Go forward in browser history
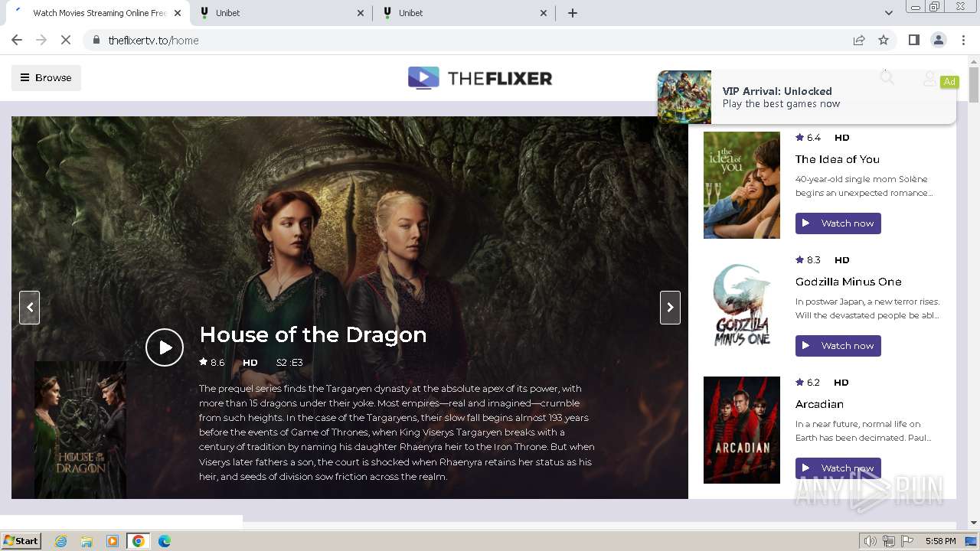 [41, 40]
